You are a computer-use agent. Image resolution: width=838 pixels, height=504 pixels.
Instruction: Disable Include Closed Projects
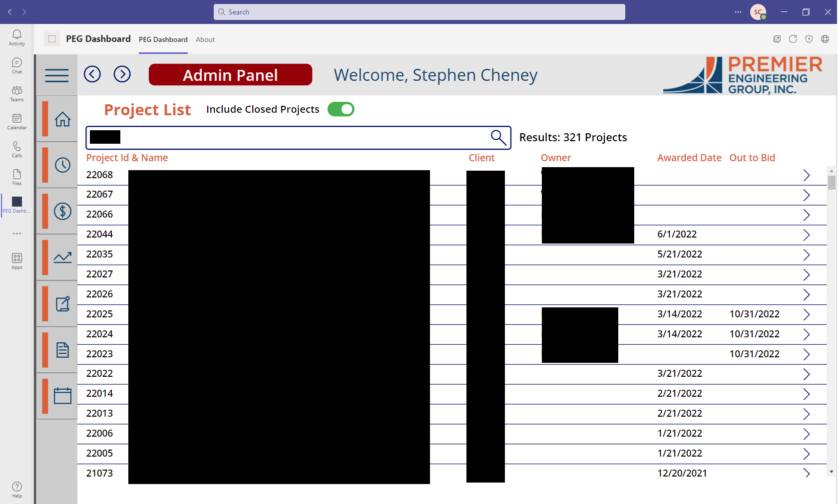[341, 109]
